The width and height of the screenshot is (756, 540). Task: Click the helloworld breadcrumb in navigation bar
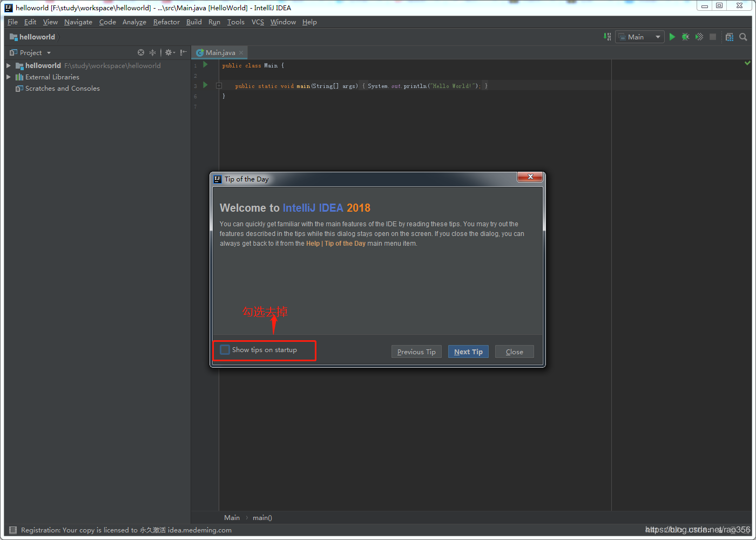(32, 37)
